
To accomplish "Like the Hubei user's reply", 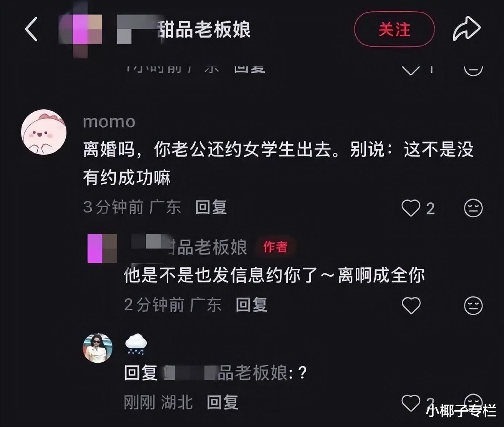I will 411,403.
